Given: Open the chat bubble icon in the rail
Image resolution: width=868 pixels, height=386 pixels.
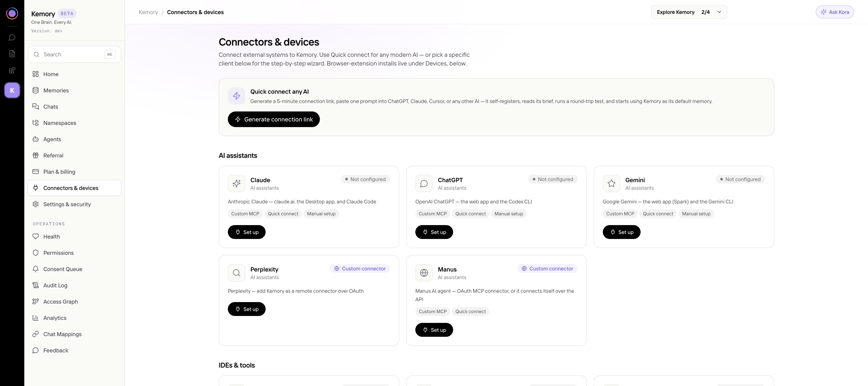Looking at the screenshot, I should coord(12,37).
